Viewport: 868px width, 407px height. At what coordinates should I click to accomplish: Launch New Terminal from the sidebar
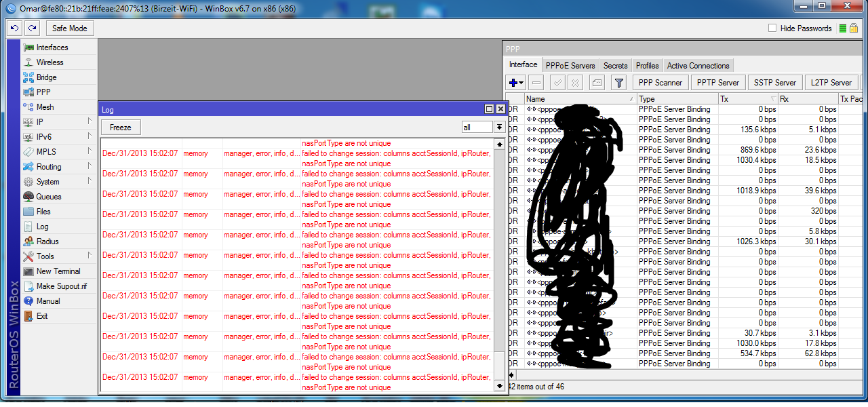[58, 271]
